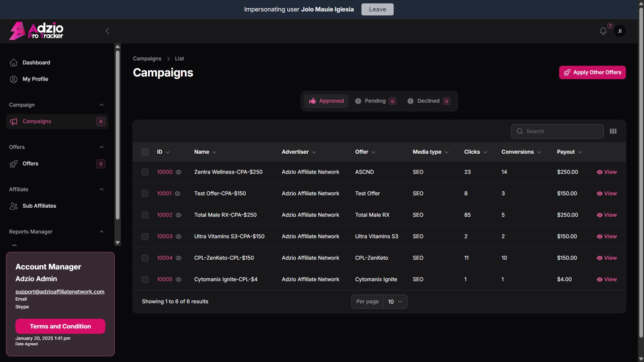The height and width of the screenshot is (362, 644).
Task: Check the CPL-ZenKeto-CPL-$150 row checkbox
Action: pos(145,258)
